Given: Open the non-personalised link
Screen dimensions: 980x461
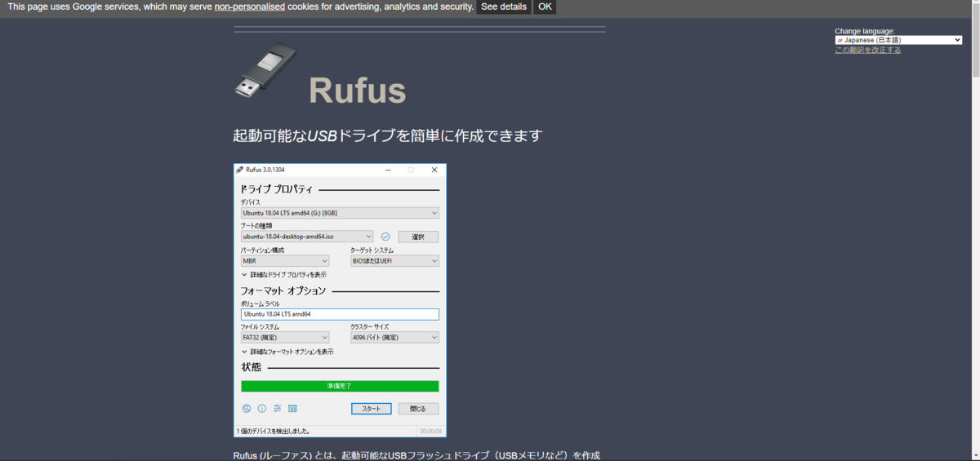Looking at the screenshot, I should 250,7.
